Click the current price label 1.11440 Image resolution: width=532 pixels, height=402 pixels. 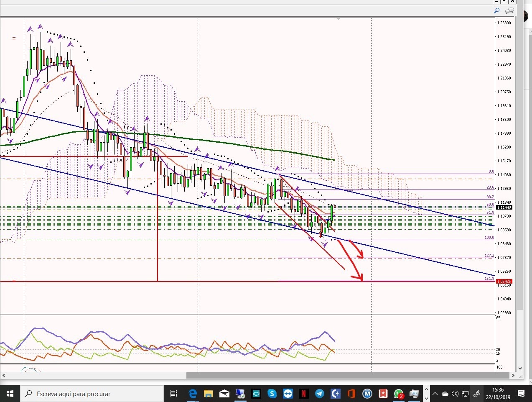(504, 207)
